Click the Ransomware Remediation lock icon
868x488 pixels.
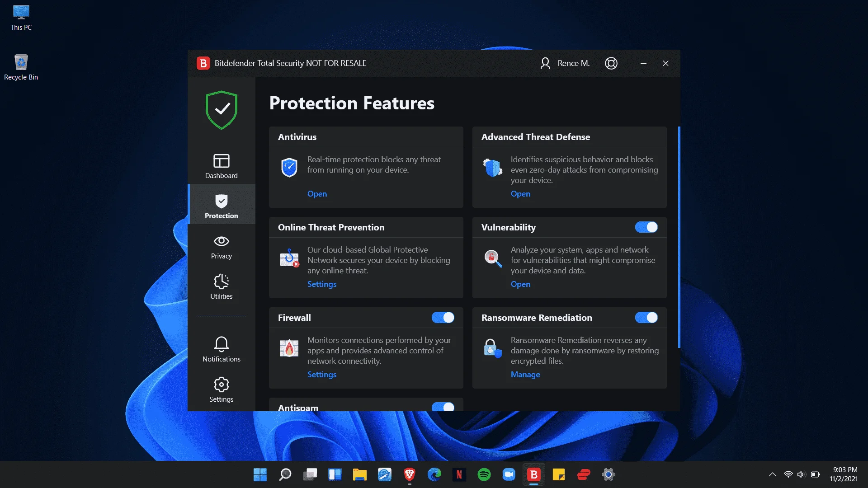pyautogui.click(x=492, y=348)
